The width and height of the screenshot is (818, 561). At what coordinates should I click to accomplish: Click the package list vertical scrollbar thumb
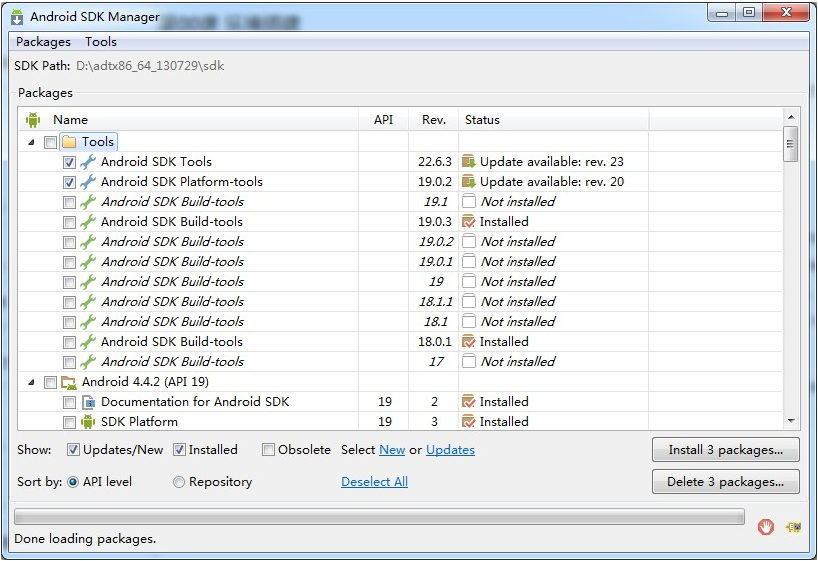[791, 144]
